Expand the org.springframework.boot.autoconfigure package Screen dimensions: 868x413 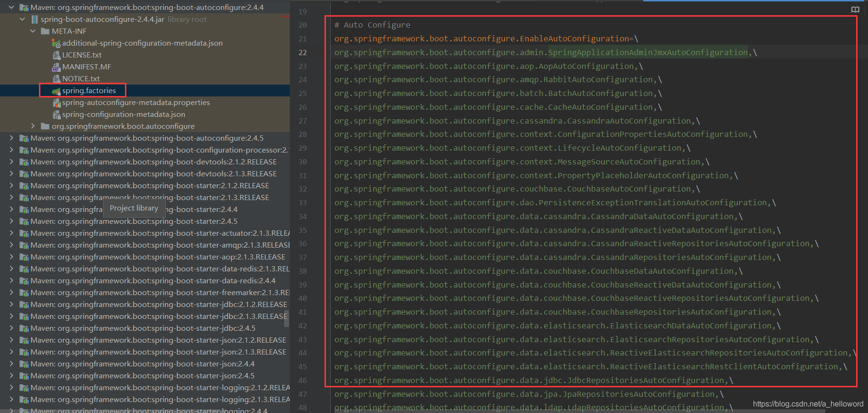[33, 126]
